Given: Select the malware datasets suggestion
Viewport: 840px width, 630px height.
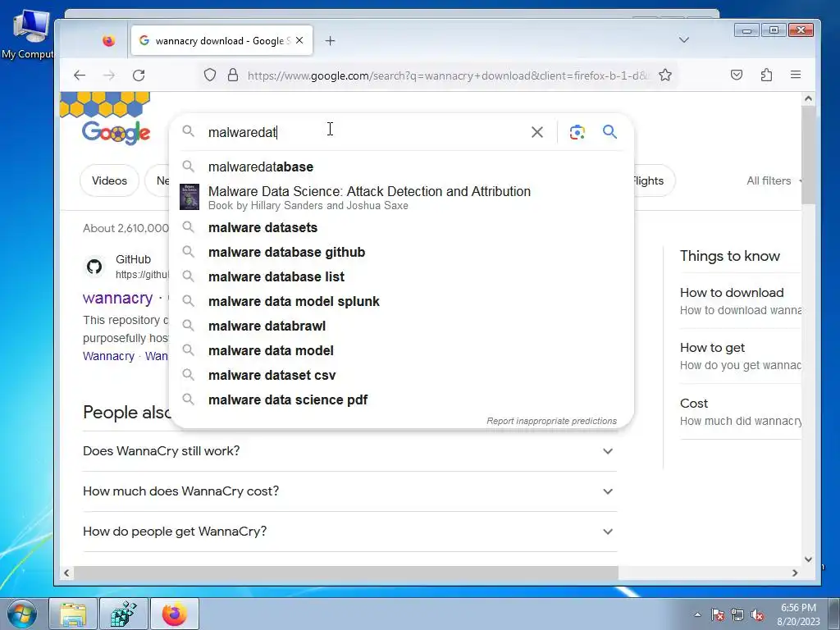Looking at the screenshot, I should pos(400,228).
